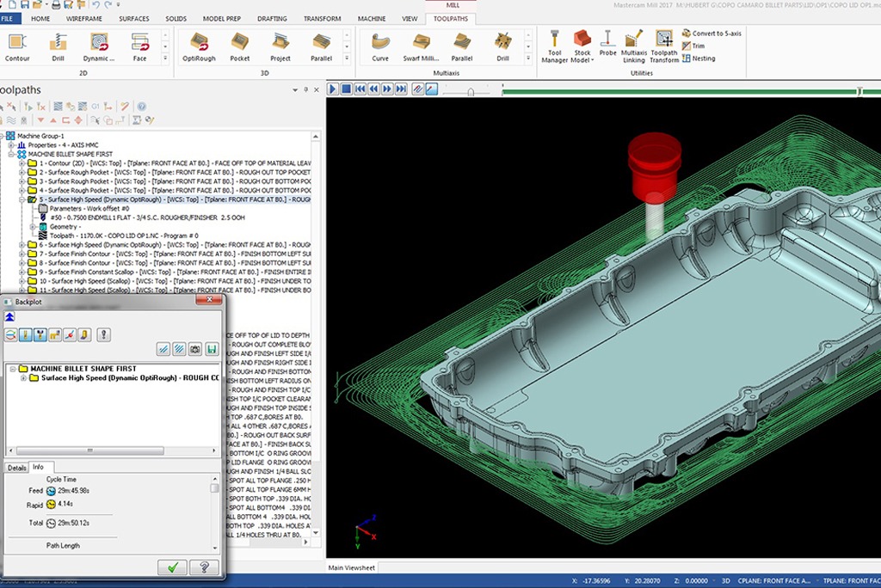Toggle rapid moves display in Backplot

pyautogui.click(x=54, y=334)
